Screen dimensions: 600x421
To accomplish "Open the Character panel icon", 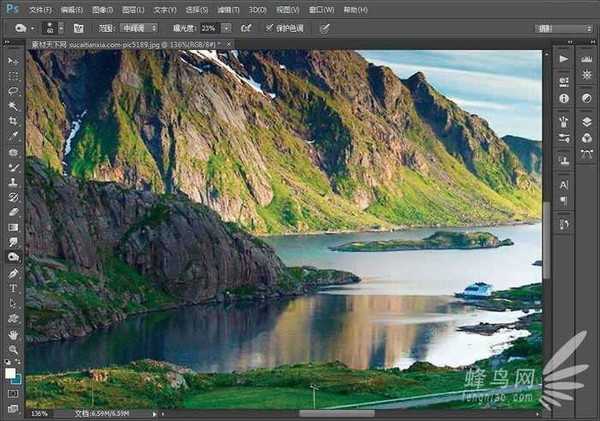I will coord(564,185).
